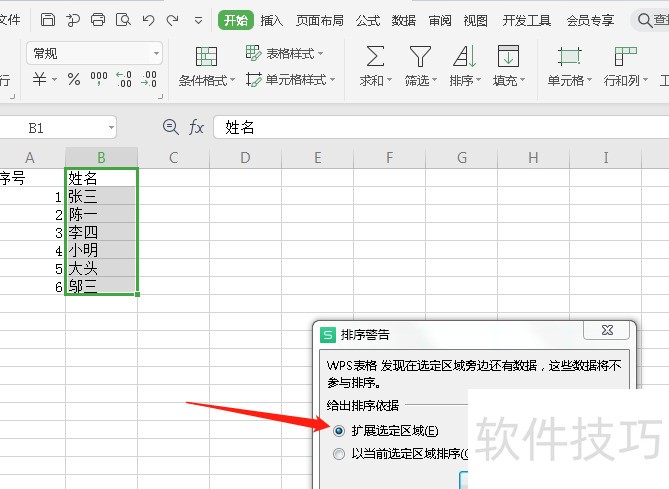Click the Redo arrow icon
Image resolution: width=669 pixels, height=489 pixels.
172,20
